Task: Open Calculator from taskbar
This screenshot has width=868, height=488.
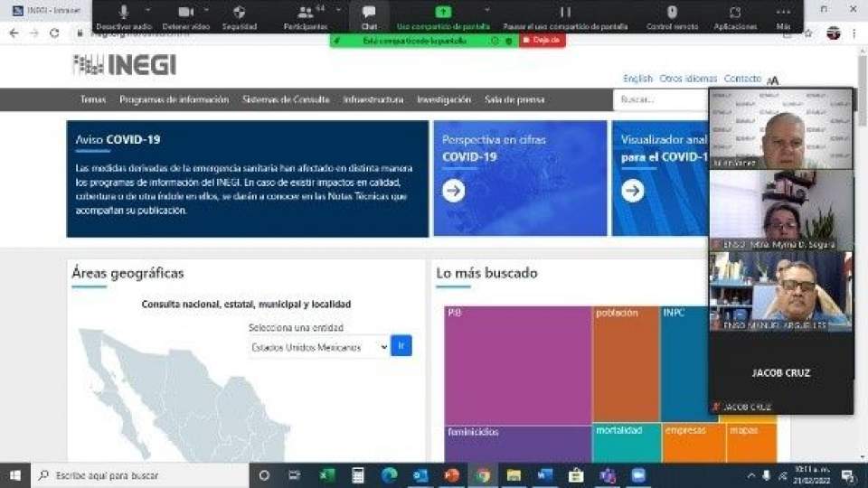Action: pos(358,475)
